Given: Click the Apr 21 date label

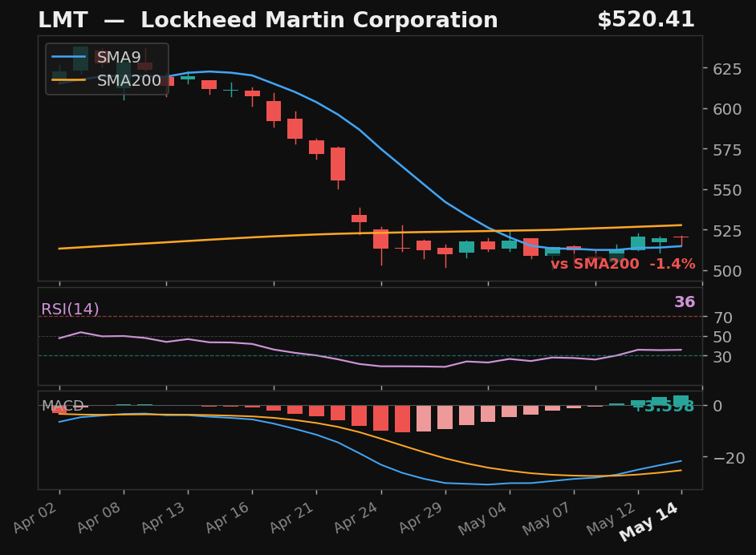Looking at the screenshot, I should tap(293, 517).
